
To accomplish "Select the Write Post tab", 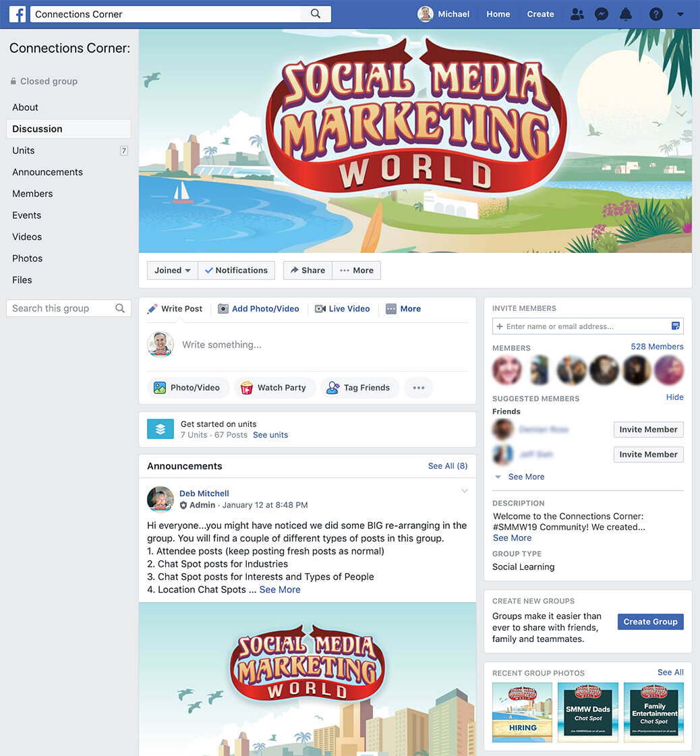I will click(x=175, y=309).
